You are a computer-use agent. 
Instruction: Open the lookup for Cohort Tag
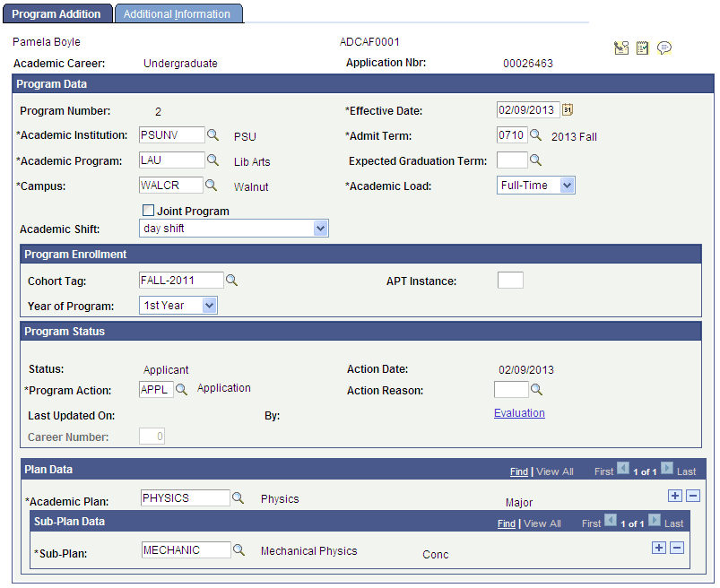(x=232, y=280)
